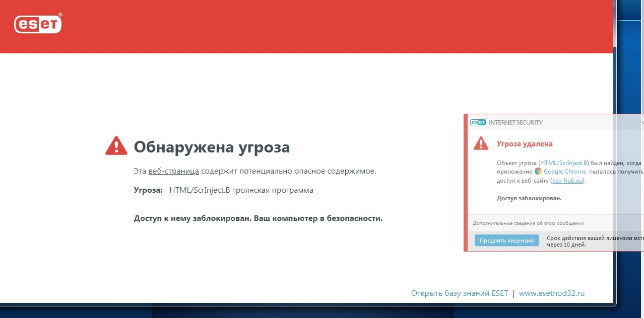Image resolution: width=644 pixels, height=318 pixels.
Task: Click the ESET logo in red header
Action: tap(38, 23)
